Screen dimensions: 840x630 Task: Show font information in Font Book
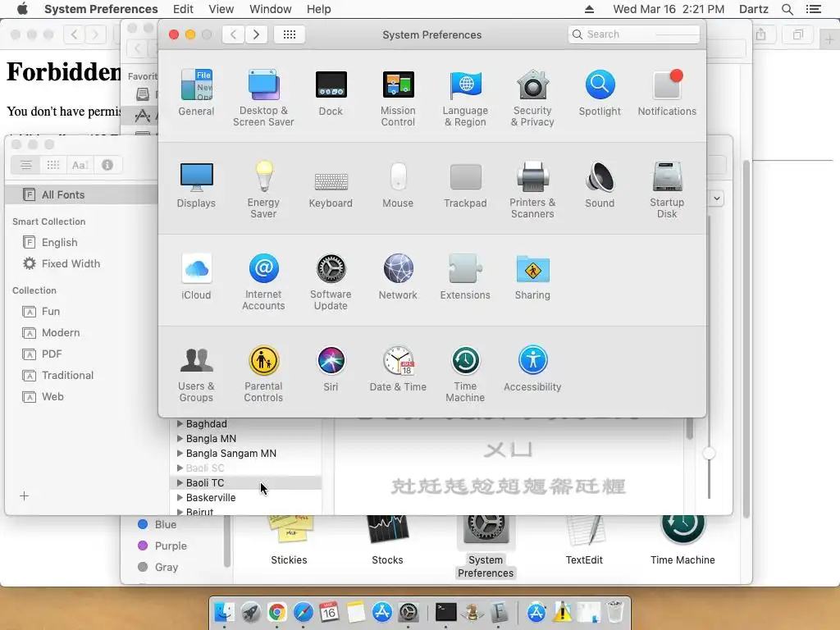coord(107,165)
